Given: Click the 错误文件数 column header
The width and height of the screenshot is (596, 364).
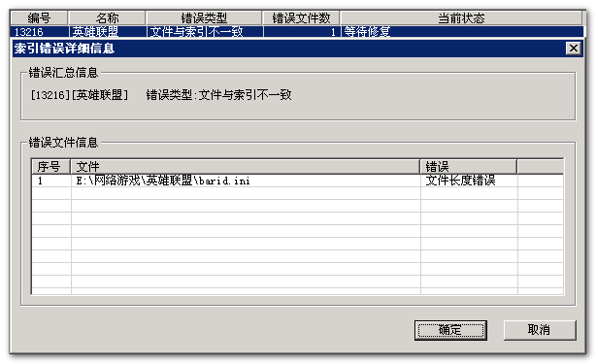Looking at the screenshot, I should coord(301,17).
